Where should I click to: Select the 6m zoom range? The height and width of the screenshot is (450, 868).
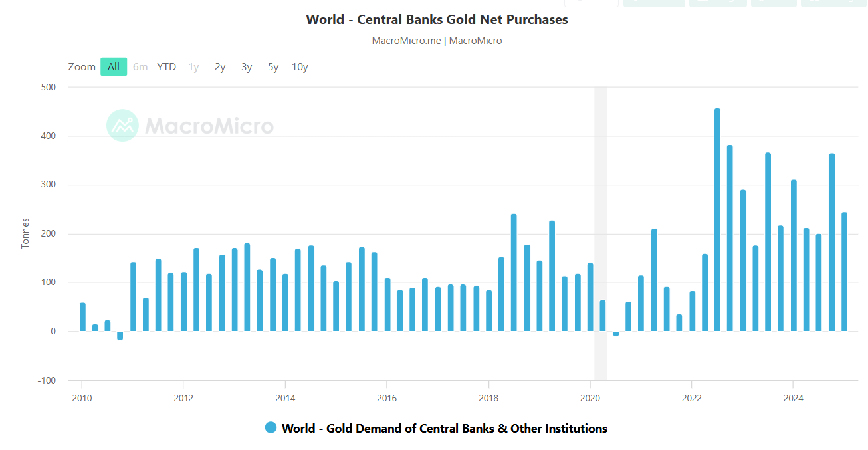pos(140,66)
